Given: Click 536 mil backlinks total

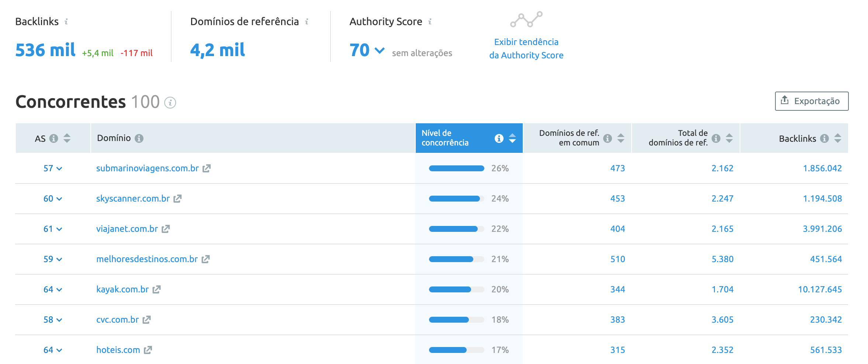Looking at the screenshot, I should point(45,50).
